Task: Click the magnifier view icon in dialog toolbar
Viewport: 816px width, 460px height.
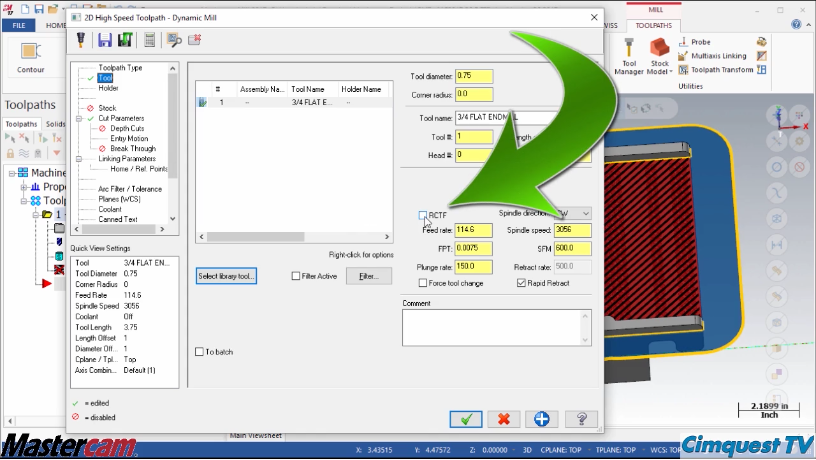Action: point(174,40)
